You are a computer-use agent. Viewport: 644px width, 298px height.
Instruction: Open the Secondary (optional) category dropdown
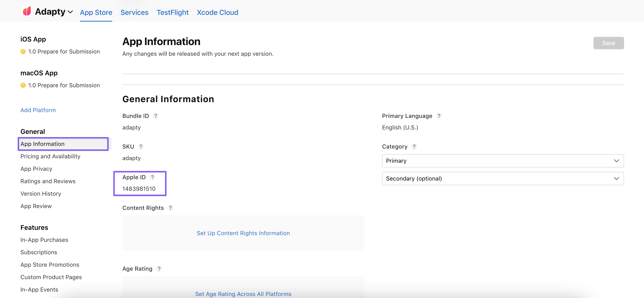point(502,179)
